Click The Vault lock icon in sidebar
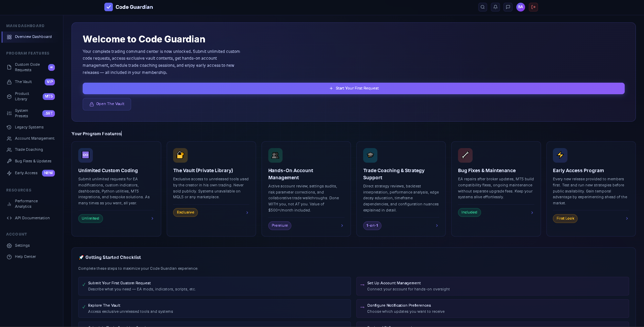 (x=9, y=82)
